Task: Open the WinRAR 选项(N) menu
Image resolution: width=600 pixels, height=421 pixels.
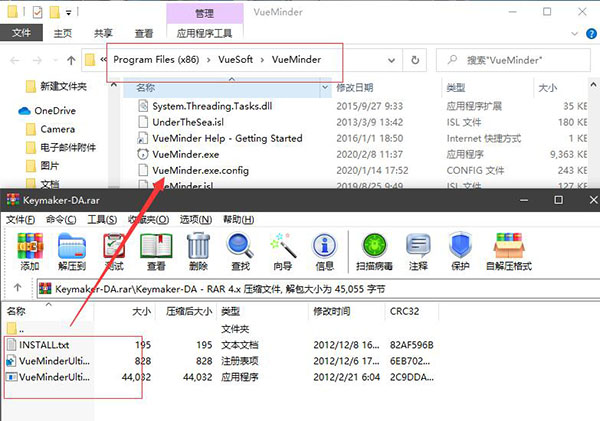Action: click(196, 219)
